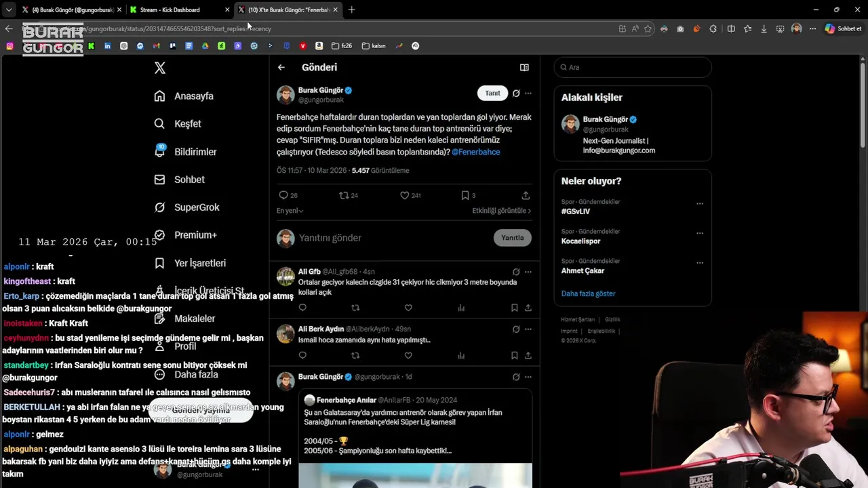Share the main post
This screenshot has width=868, height=488.
point(526,195)
